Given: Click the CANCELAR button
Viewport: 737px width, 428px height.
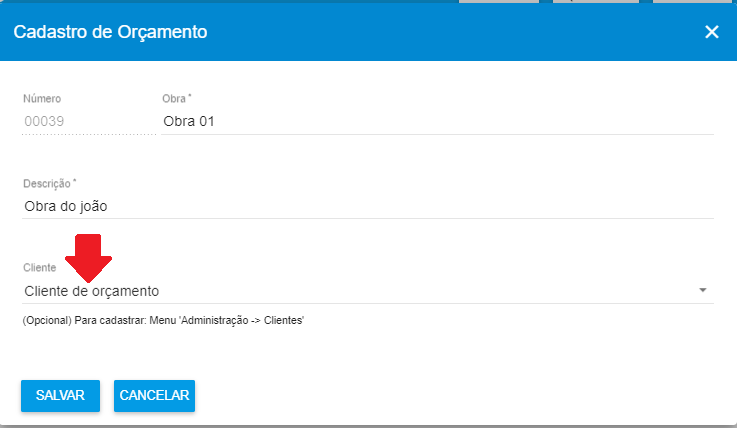Looking at the screenshot, I should pos(154,396).
